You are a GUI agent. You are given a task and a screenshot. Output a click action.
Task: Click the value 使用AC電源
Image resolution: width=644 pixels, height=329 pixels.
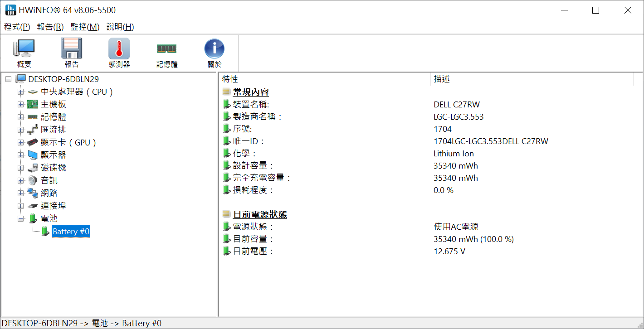[x=456, y=227]
